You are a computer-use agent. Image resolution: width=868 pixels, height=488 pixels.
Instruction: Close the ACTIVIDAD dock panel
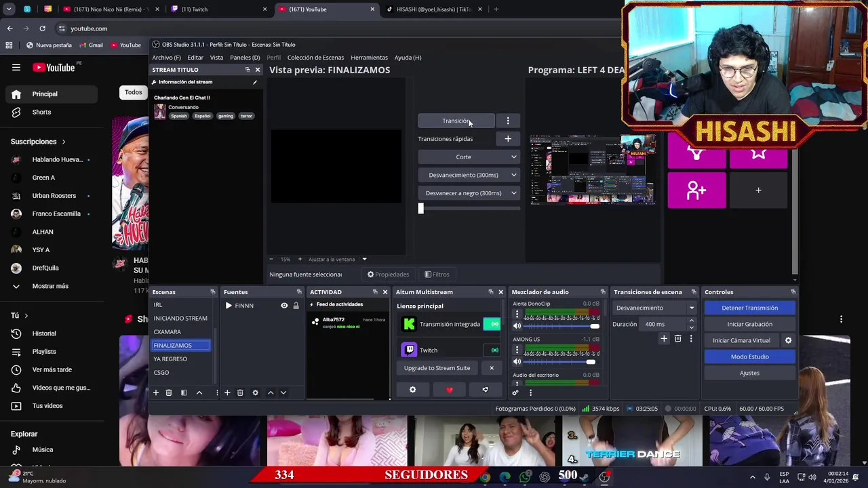[x=384, y=292]
